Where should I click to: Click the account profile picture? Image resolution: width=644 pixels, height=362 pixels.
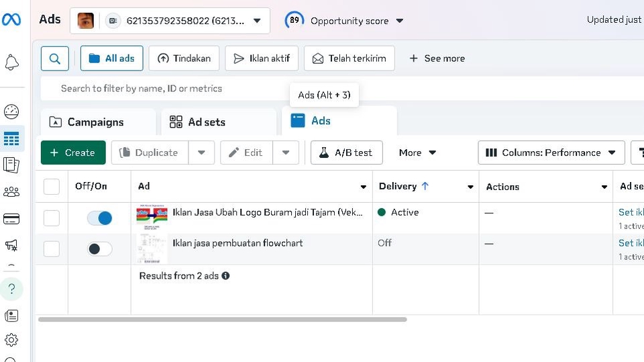click(x=85, y=21)
